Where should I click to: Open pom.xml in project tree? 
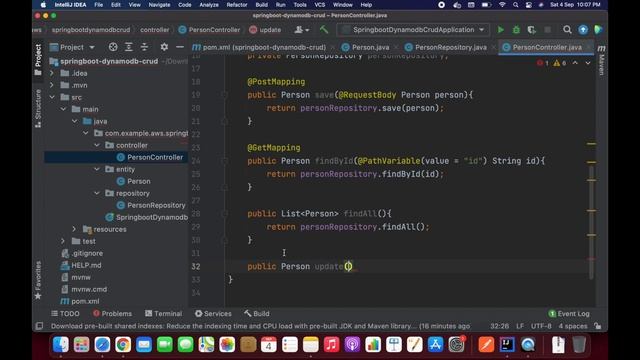point(85,301)
